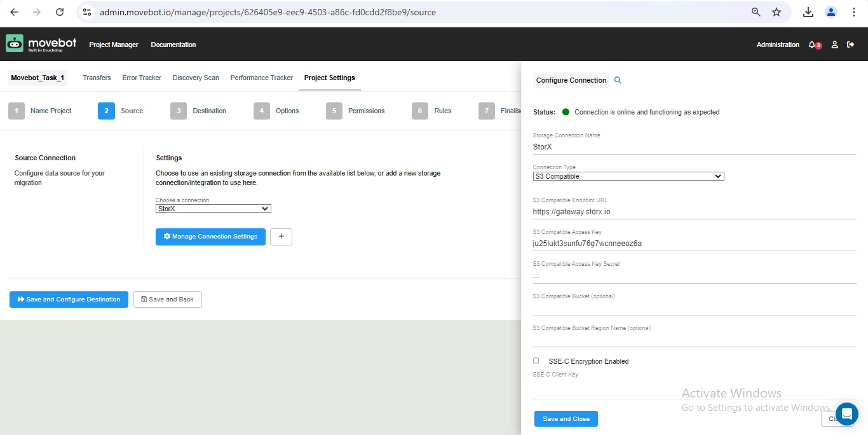
Task: Click Manage Connection Settings button
Action: coord(210,237)
